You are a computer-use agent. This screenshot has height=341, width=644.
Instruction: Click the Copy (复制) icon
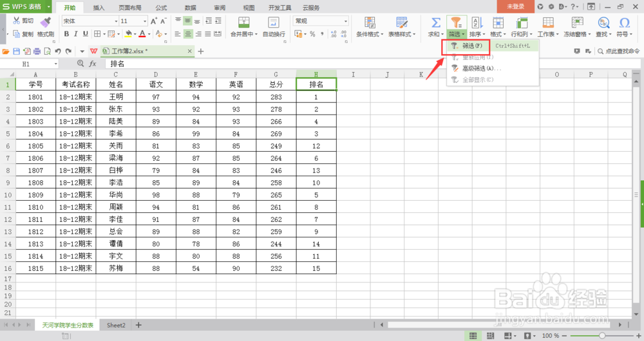[x=17, y=34]
